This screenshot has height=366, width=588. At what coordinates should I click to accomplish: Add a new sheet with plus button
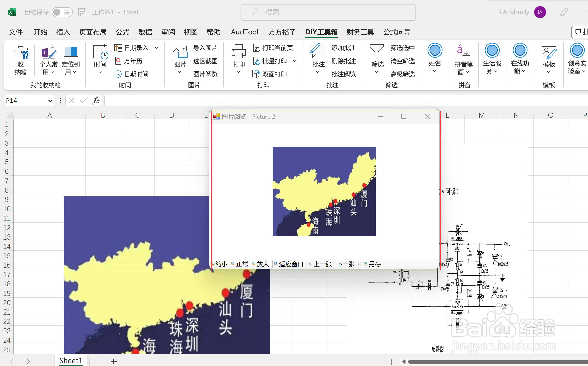coord(113,361)
